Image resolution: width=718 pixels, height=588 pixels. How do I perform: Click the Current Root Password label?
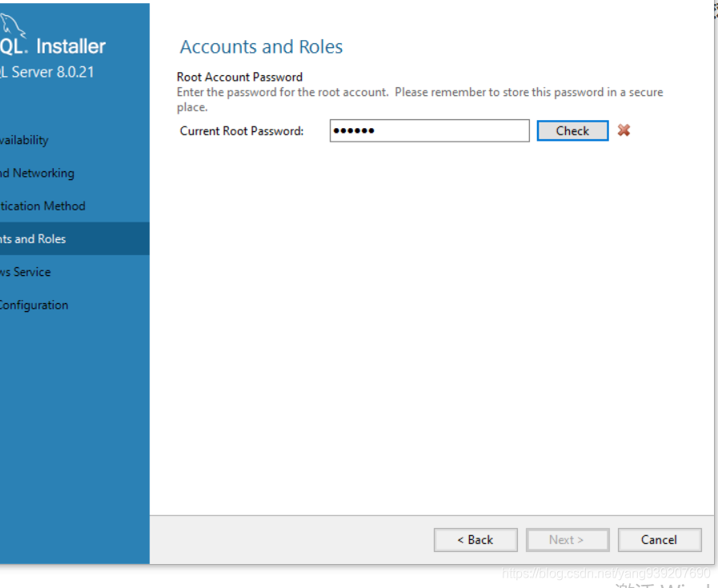(242, 131)
